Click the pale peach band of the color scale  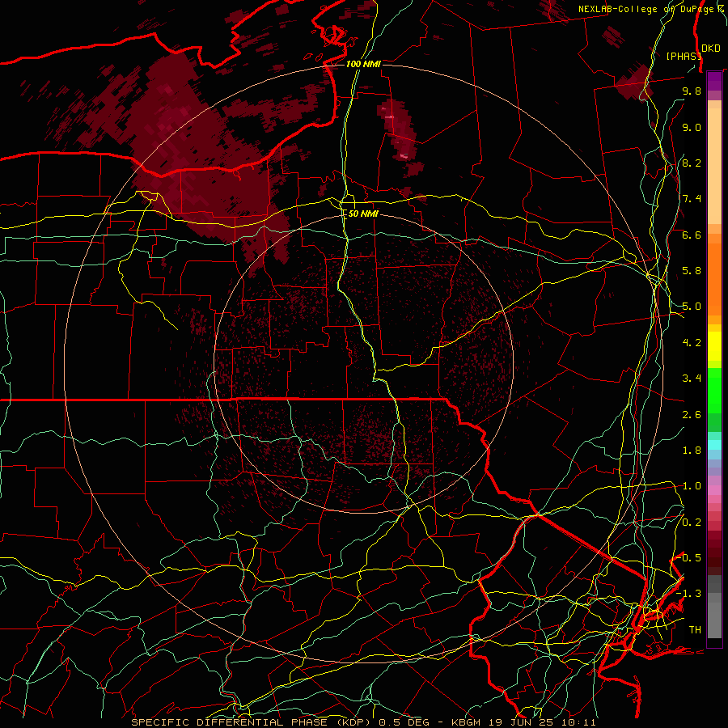pyautogui.click(x=714, y=166)
